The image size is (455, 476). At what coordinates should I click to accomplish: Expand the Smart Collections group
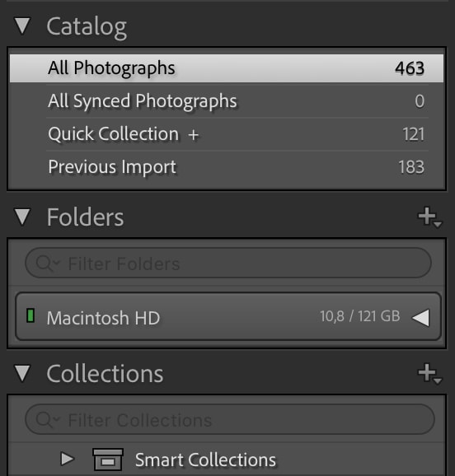click(67, 459)
